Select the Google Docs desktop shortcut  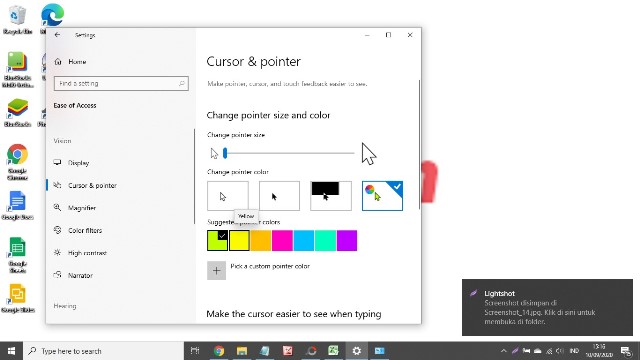click(17, 206)
